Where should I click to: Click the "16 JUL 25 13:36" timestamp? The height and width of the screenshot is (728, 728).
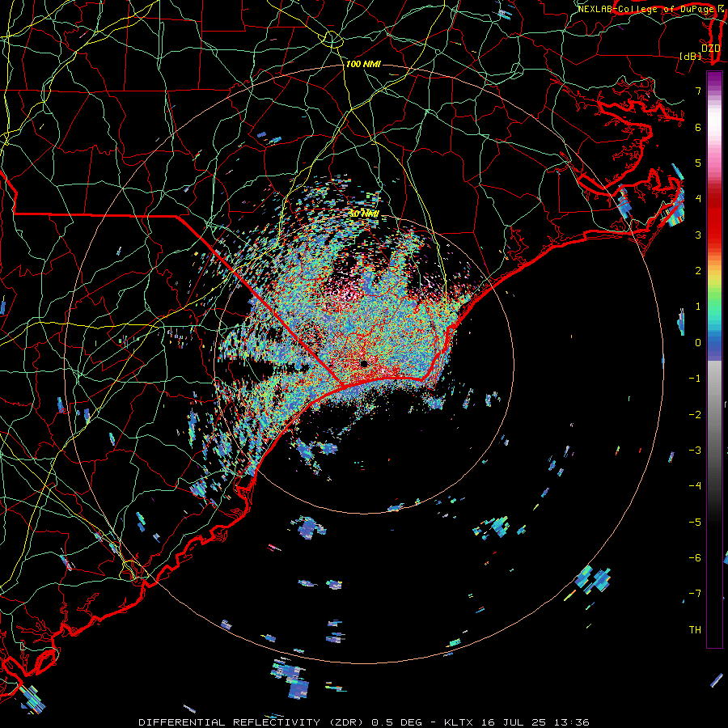(534, 722)
